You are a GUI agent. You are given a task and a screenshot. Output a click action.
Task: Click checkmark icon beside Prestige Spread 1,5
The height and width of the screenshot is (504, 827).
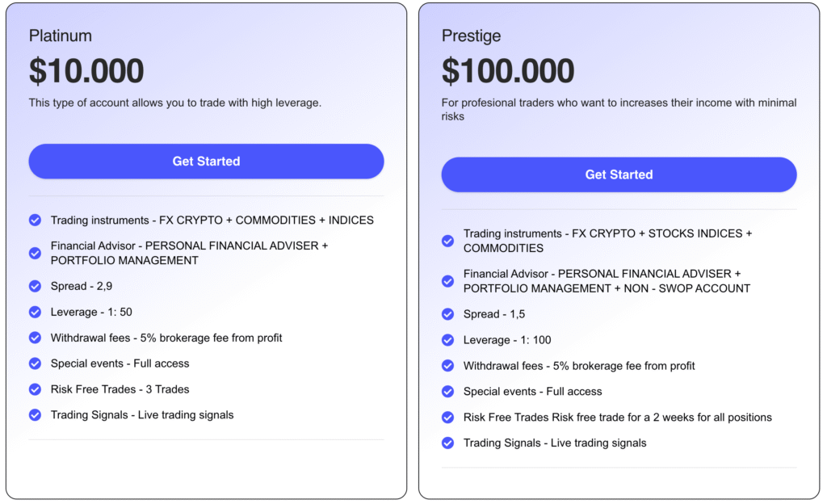point(447,314)
